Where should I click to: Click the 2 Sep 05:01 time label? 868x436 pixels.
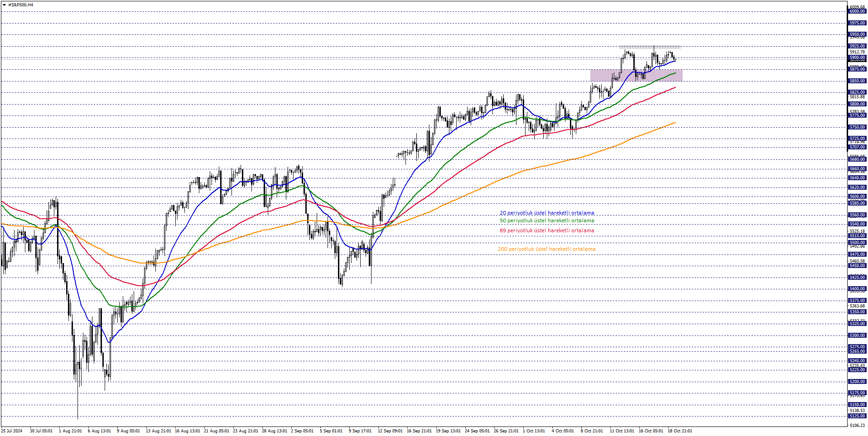click(x=302, y=431)
